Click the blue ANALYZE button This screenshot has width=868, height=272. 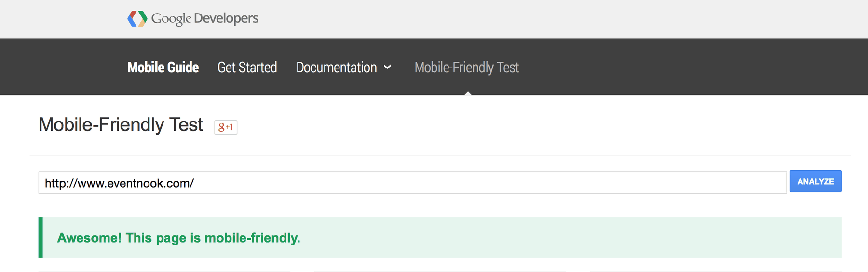815,181
